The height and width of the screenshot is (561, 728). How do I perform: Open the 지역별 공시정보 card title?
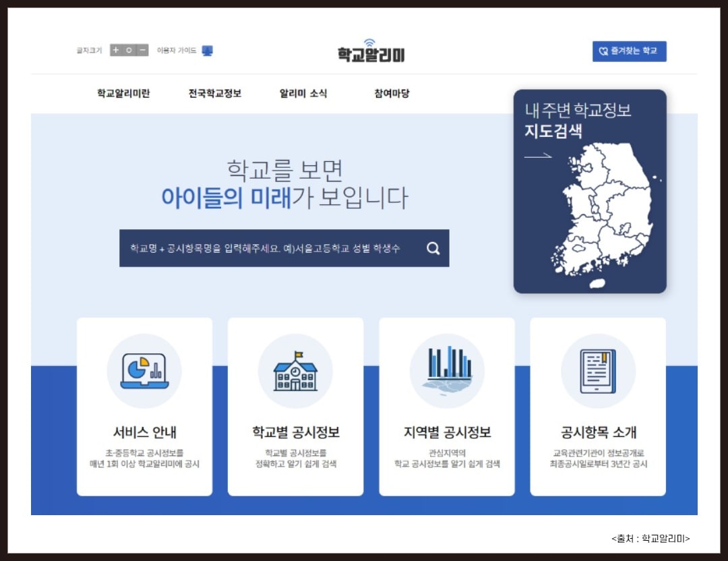tap(447, 432)
